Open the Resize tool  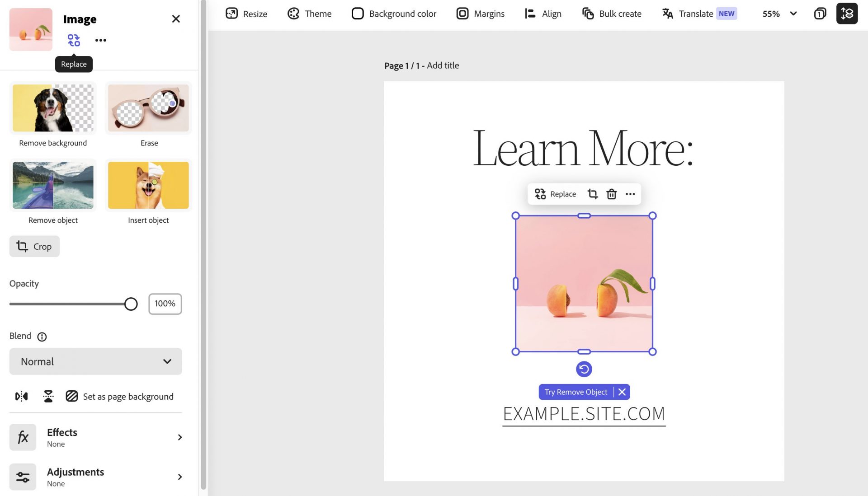(246, 14)
